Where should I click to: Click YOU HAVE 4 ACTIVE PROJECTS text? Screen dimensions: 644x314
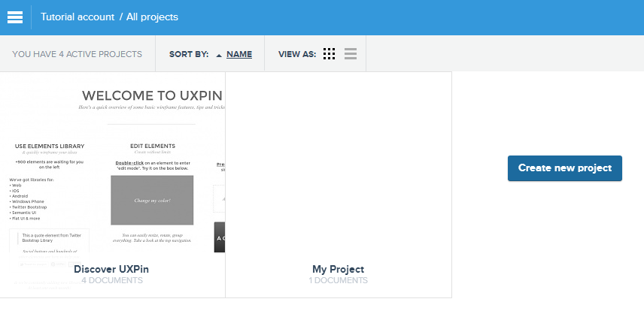click(x=77, y=54)
